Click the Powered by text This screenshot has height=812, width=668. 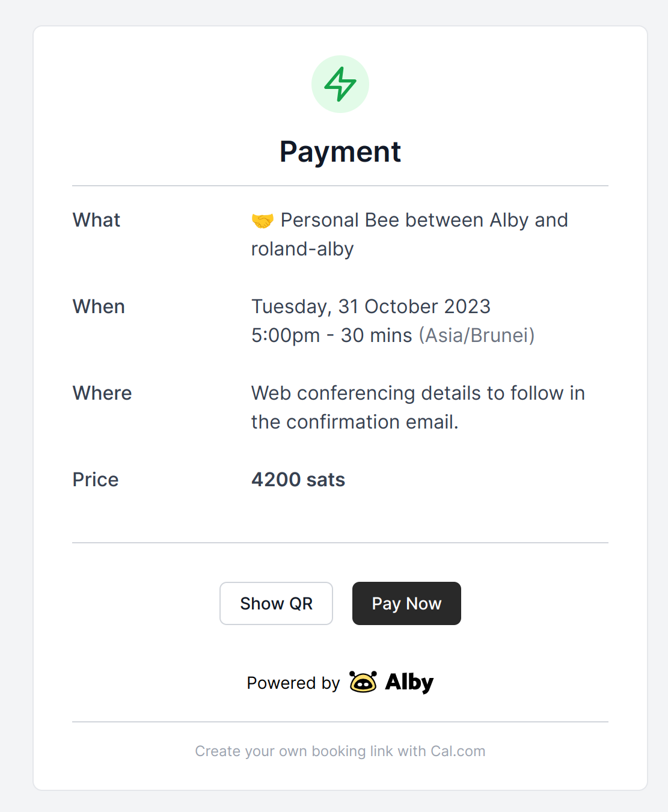tap(293, 683)
